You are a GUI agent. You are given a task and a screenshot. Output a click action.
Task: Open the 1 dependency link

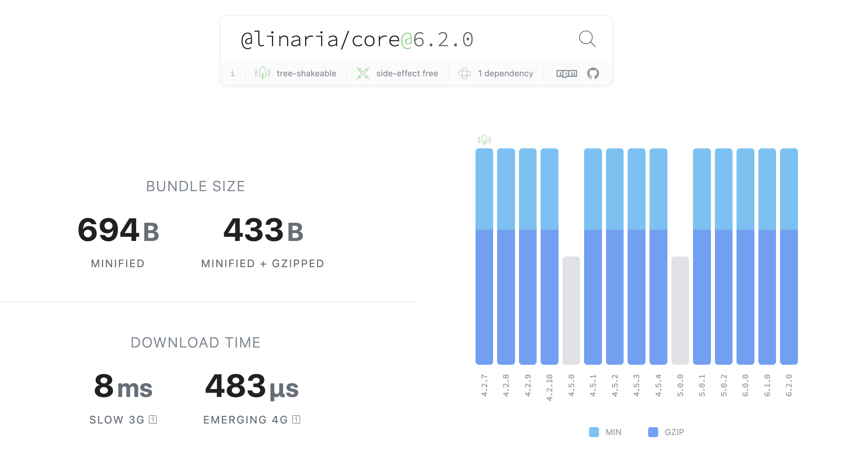point(505,73)
